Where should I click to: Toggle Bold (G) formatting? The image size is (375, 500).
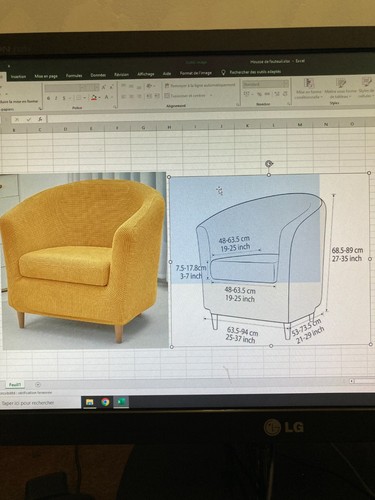48,98
